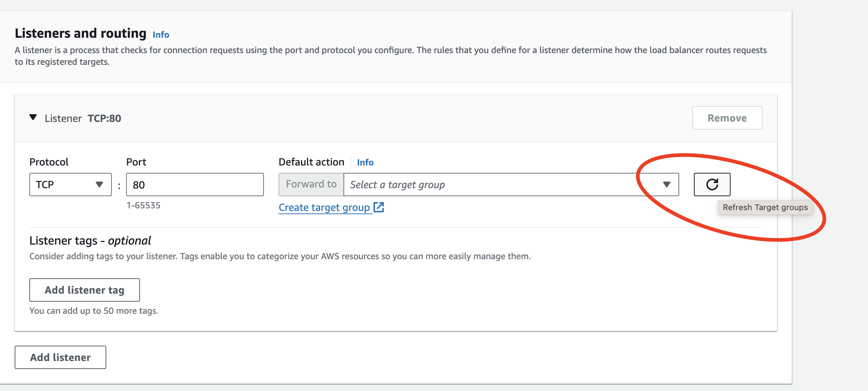Screen dimensions: 868x391
Task: Click the circular refresh arrow next to the dropdown
Action: click(711, 184)
